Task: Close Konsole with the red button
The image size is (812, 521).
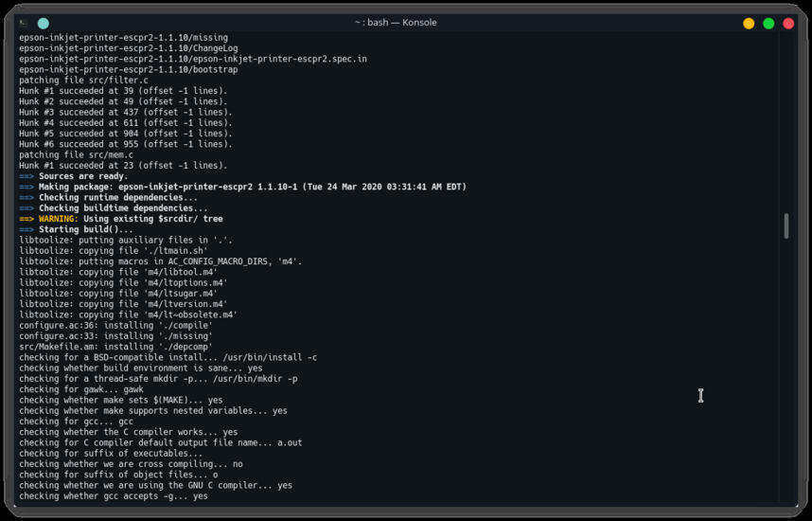Action: coord(788,24)
